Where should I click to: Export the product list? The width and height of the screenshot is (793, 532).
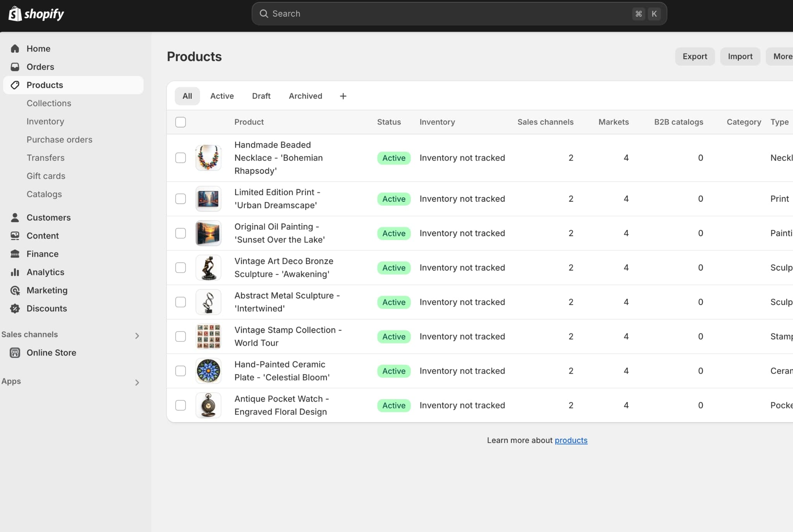(x=694, y=56)
